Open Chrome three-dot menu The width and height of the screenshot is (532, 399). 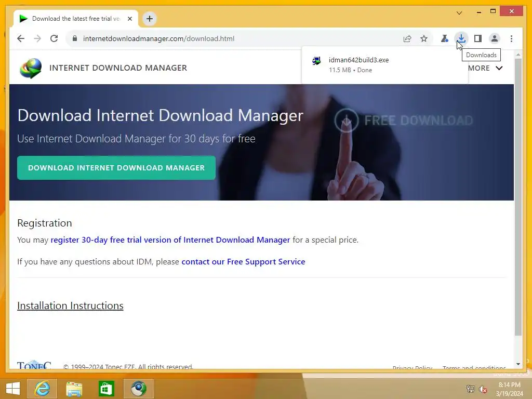pos(511,38)
